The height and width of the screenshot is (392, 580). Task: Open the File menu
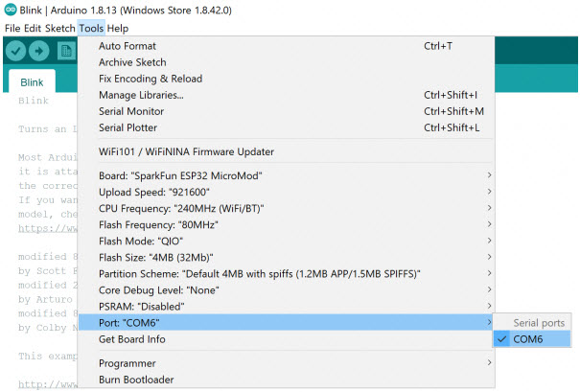click(x=12, y=29)
